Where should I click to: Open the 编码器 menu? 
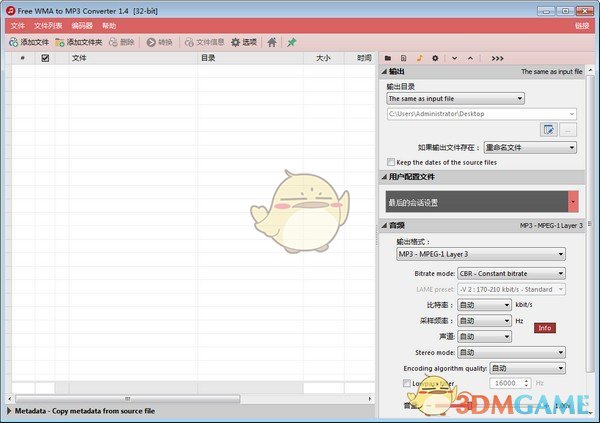(82, 26)
